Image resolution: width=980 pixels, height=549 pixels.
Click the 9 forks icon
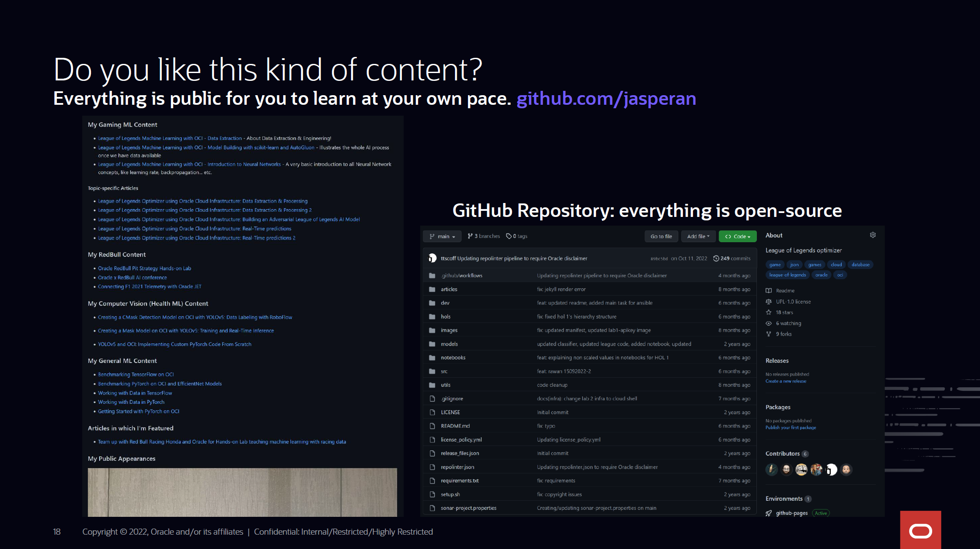click(769, 334)
